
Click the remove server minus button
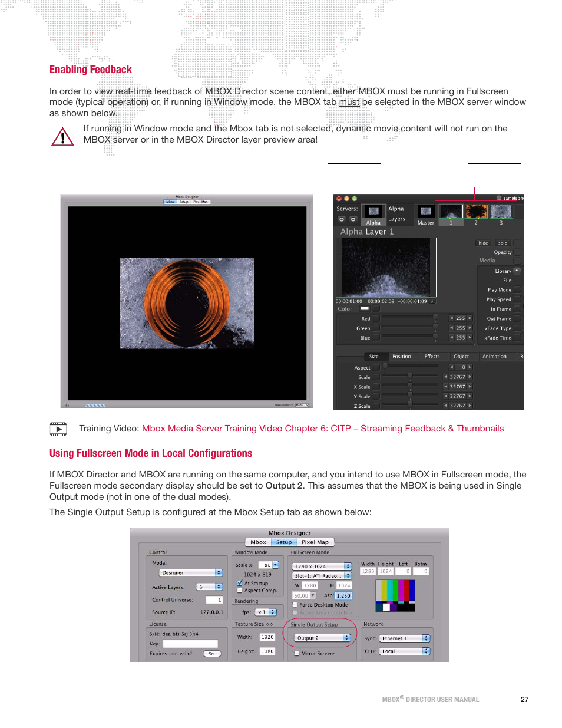click(353, 219)
